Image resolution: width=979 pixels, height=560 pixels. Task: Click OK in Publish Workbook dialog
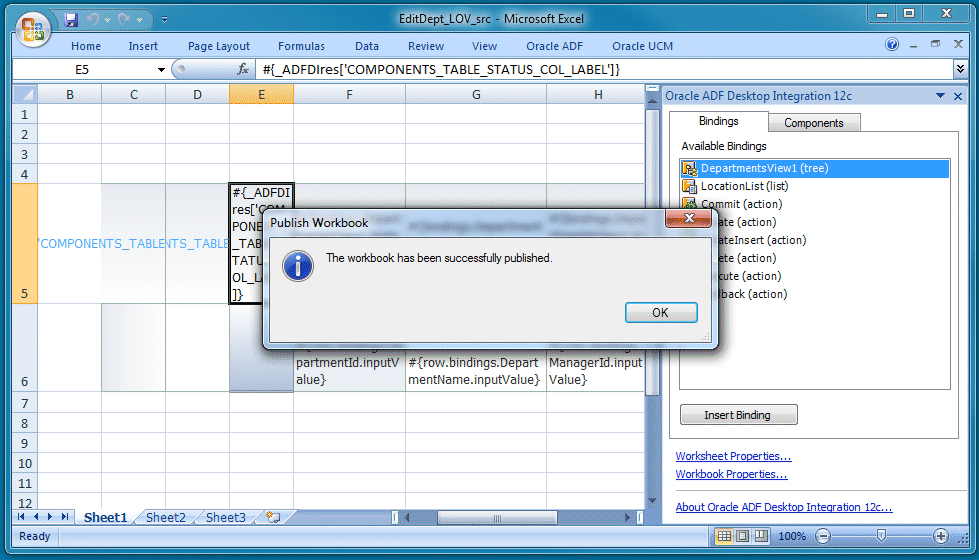[661, 313]
